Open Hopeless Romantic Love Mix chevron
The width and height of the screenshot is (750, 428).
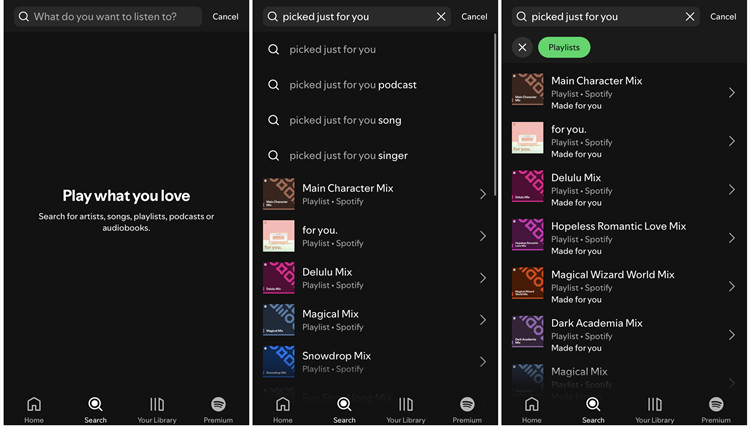731,238
